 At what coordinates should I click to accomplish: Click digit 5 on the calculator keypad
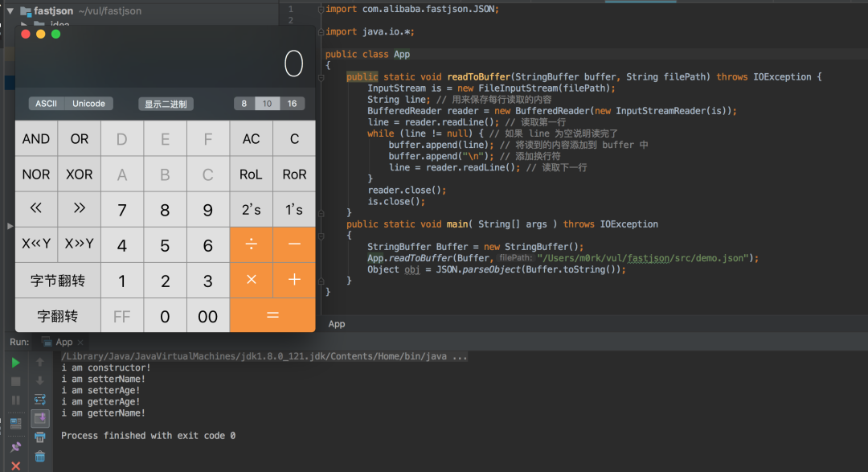point(165,245)
